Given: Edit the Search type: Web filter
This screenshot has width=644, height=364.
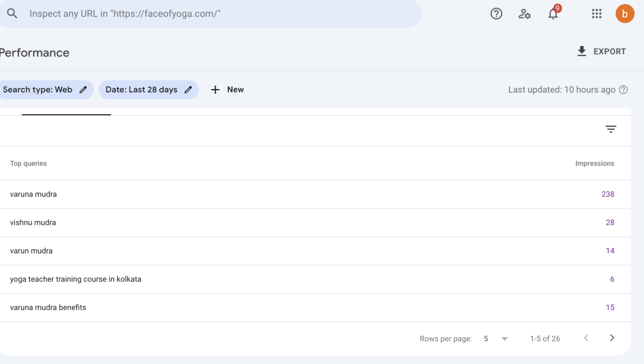Looking at the screenshot, I should click(45, 90).
